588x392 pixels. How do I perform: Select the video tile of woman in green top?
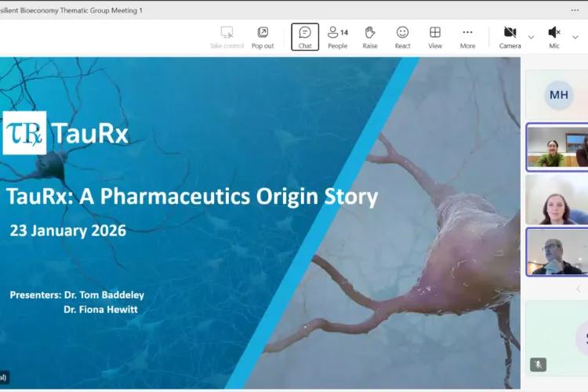[557, 147]
